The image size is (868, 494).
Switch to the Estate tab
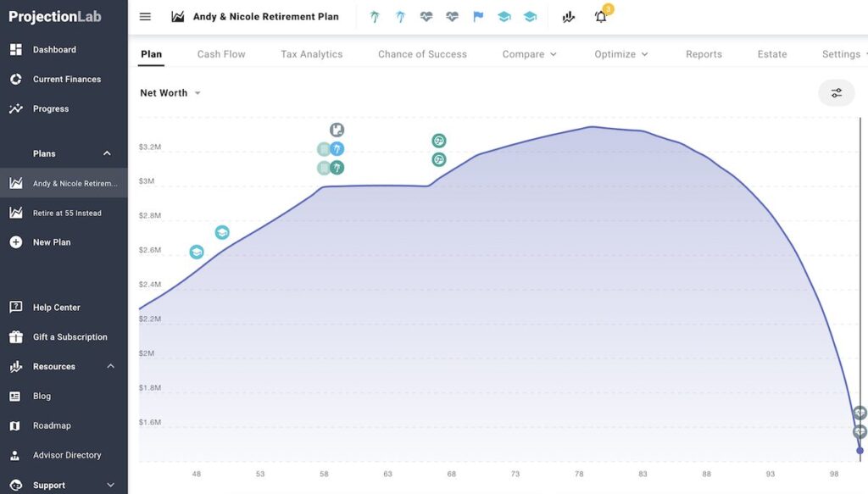(x=772, y=54)
